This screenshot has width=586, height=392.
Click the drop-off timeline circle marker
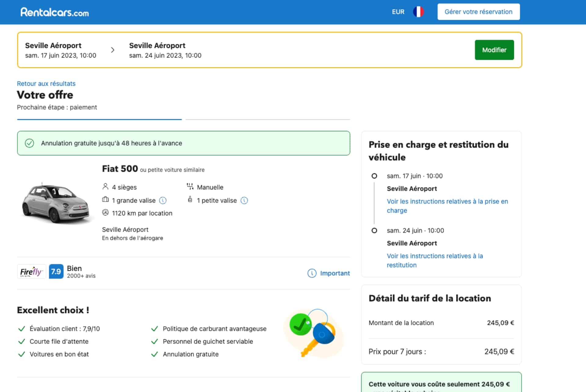coord(374,231)
